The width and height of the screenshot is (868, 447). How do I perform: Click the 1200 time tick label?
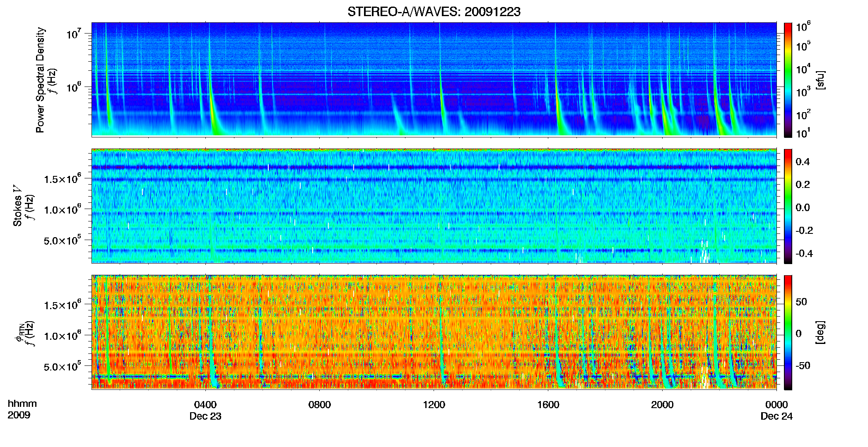click(x=434, y=404)
